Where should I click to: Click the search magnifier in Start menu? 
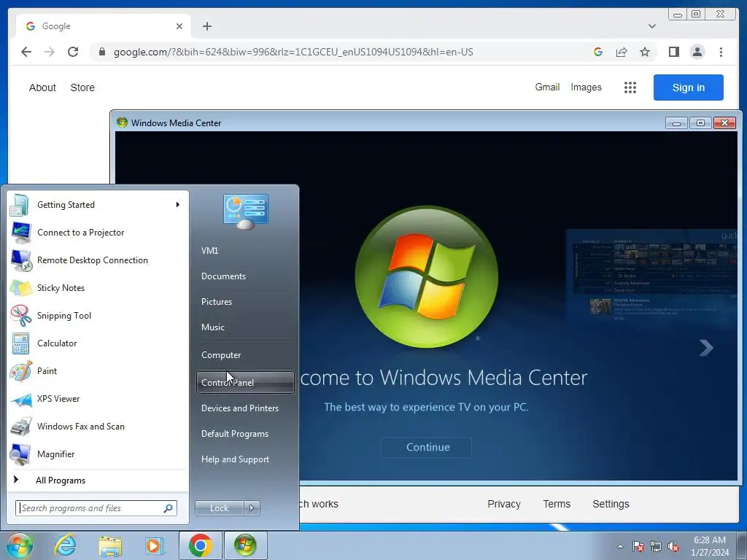click(x=169, y=508)
